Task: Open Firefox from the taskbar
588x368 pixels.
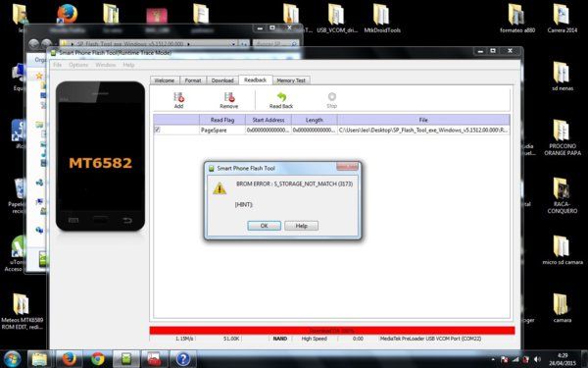Action: (70, 359)
